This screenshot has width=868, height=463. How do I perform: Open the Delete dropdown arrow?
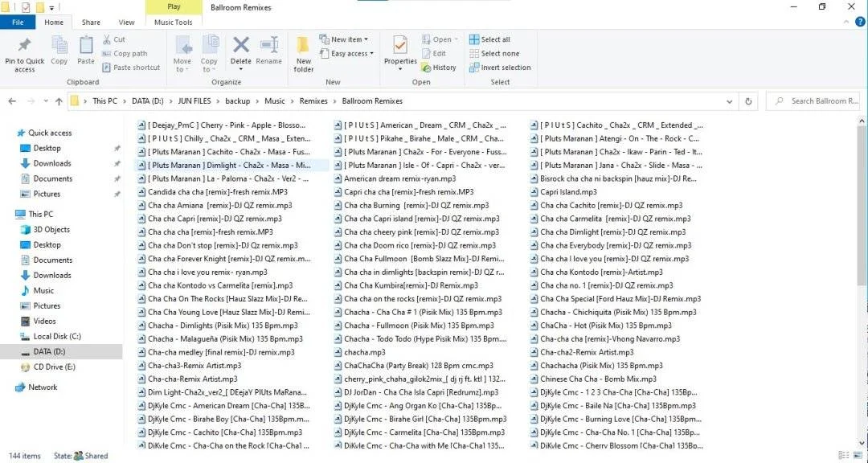pos(241,69)
